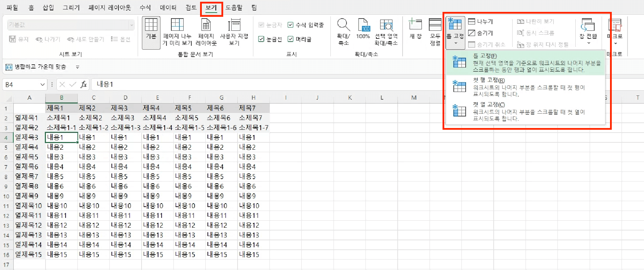Click cell containing 소제목1-7
644x270 pixels.
(254, 128)
